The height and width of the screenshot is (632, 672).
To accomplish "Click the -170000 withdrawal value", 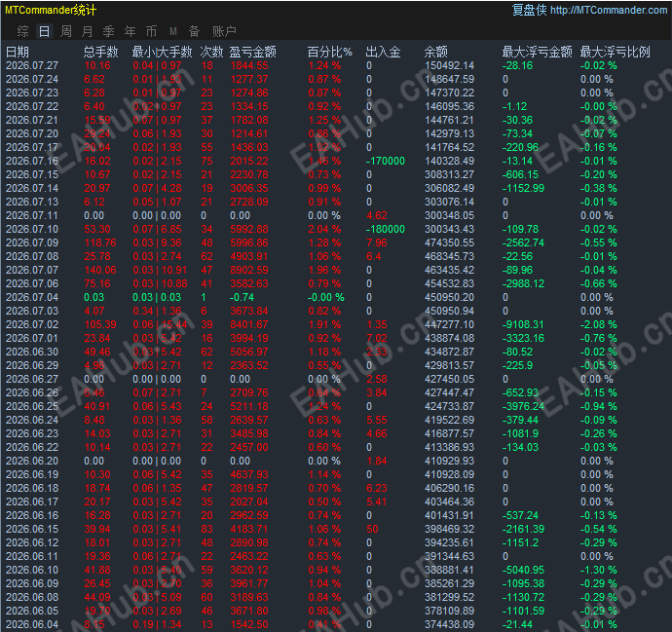I will [386, 161].
